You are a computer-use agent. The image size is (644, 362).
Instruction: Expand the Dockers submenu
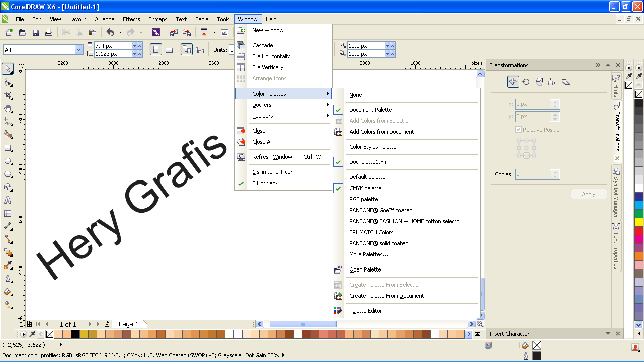pyautogui.click(x=283, y=105)
